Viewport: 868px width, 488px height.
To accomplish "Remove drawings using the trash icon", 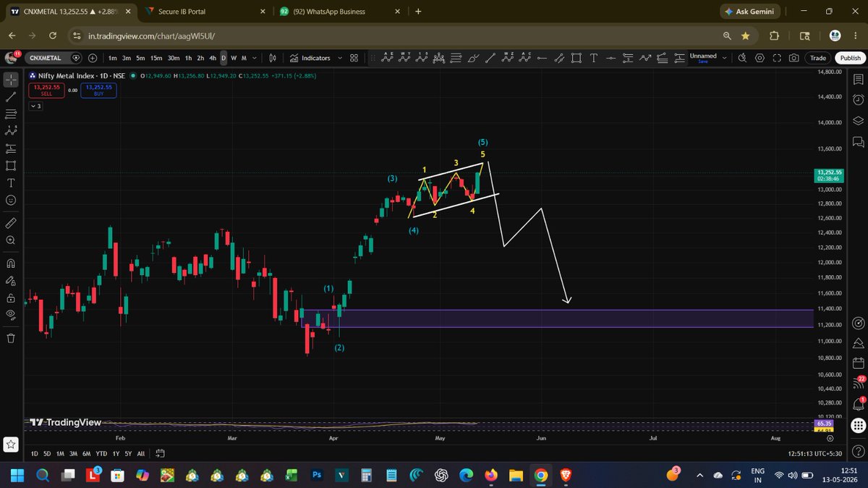I will 11,338.
